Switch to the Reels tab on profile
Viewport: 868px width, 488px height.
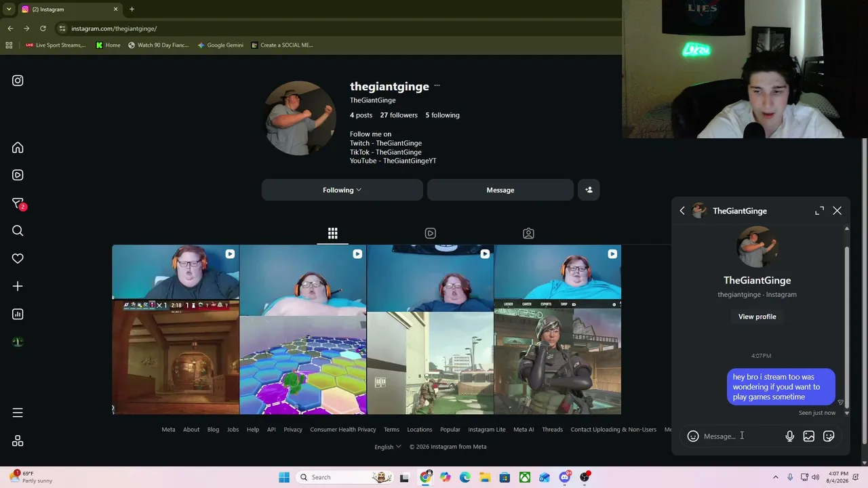coord(431,233)
